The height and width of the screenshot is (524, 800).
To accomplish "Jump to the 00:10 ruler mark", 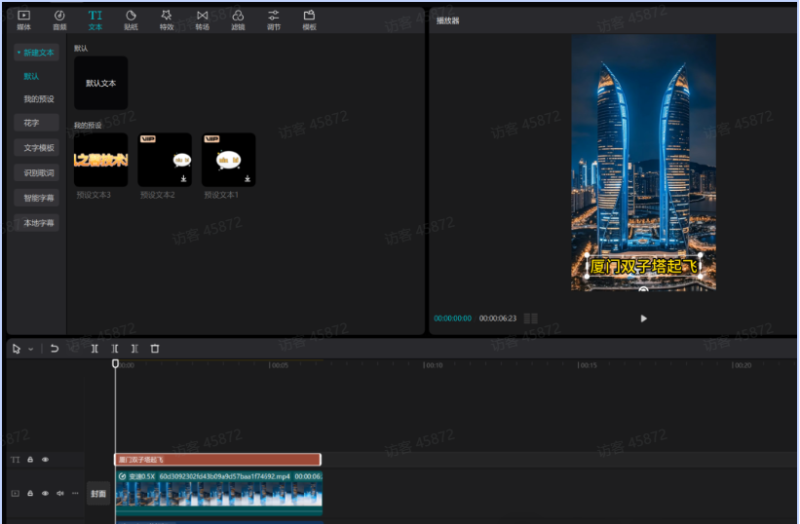I will (433, 365).
